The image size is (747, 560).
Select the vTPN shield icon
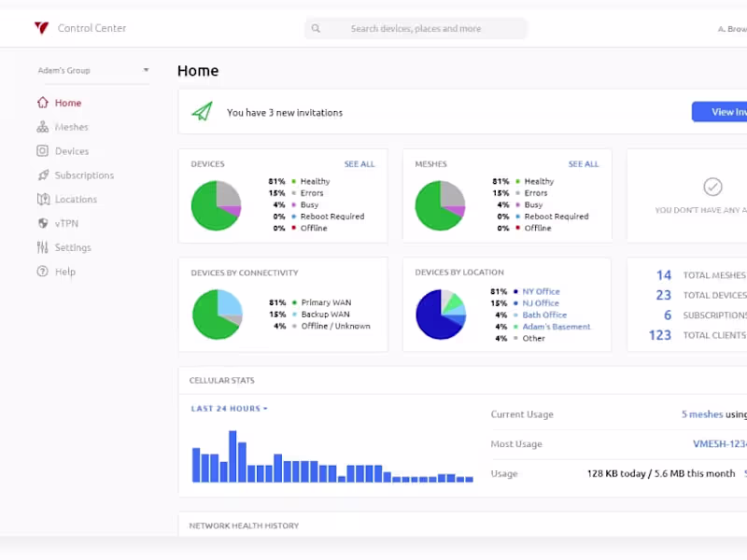pyautogui.click(x=43, y=223)
